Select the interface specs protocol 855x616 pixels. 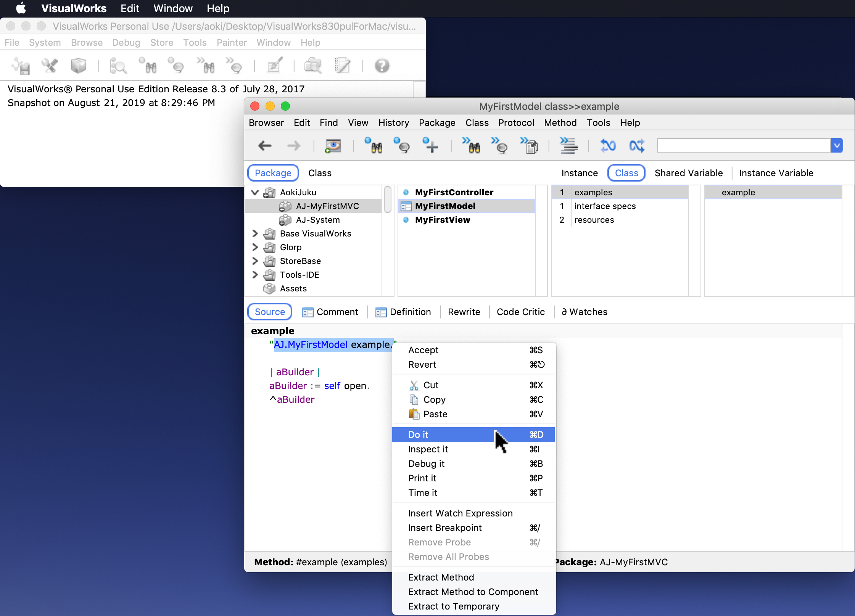(620, 206)
